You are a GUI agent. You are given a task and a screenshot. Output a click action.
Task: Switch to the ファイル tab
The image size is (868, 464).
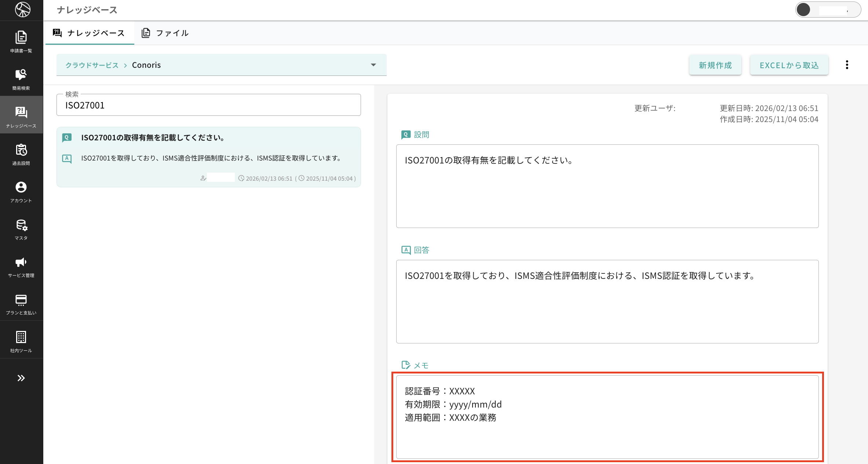coord(165,33)
